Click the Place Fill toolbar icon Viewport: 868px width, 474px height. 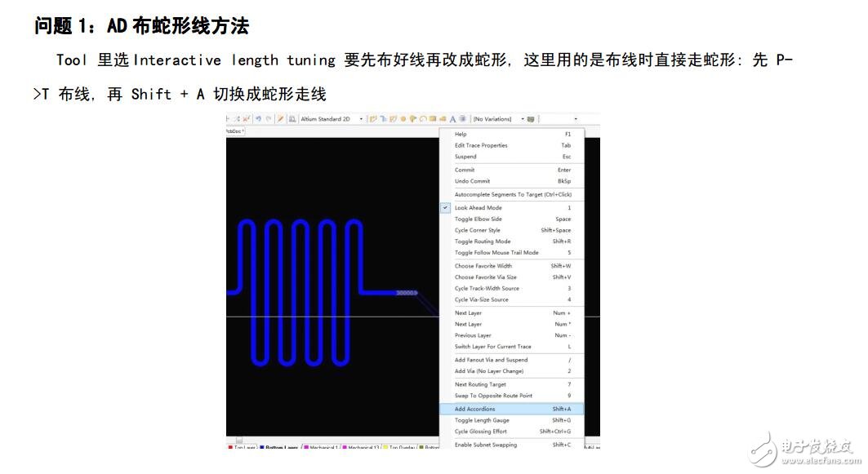pos(433,118)
